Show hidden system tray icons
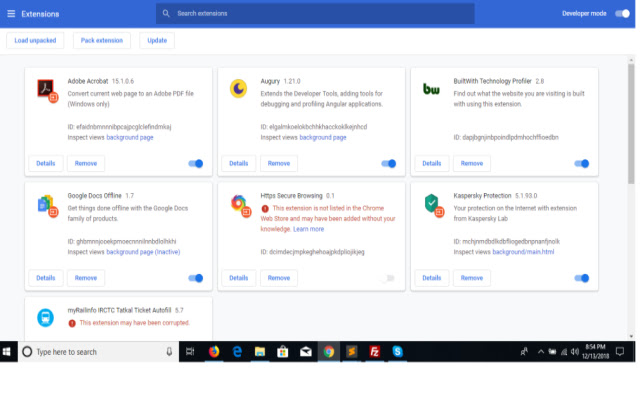The image size is (640, 400). tap(540, 351)
